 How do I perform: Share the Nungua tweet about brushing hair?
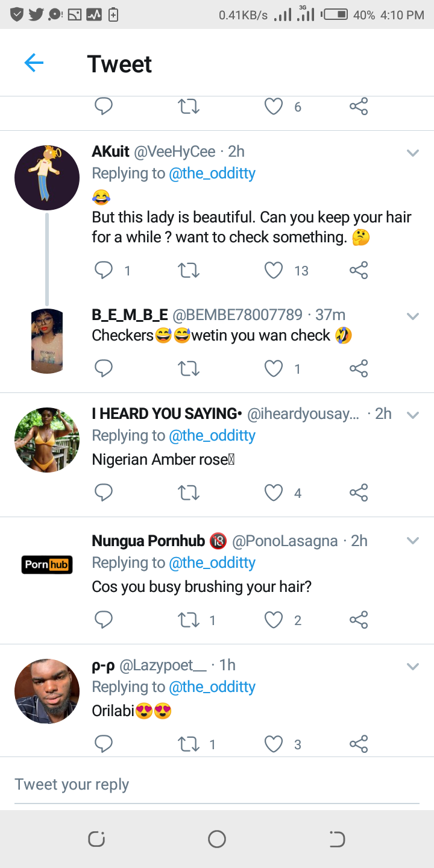point(359,620)
